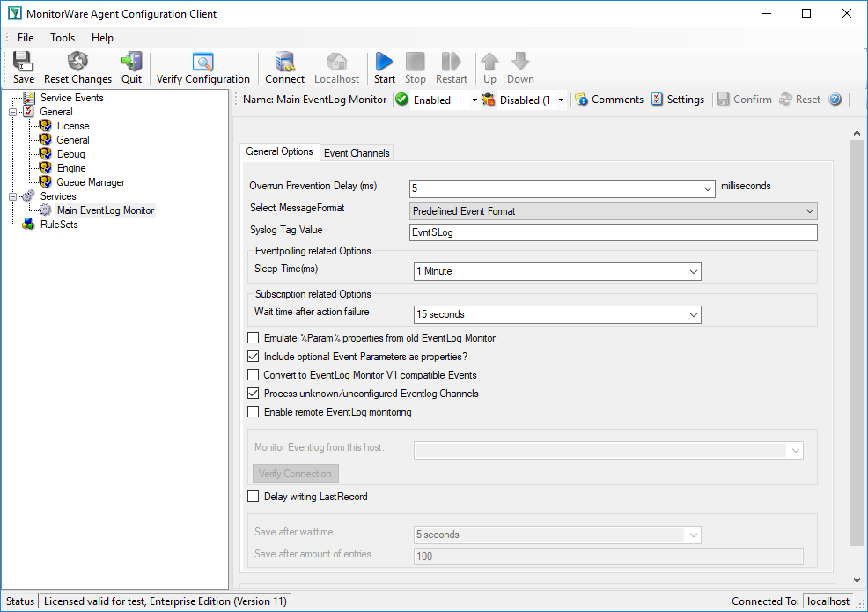Click the Reset Changes icon
The image size is (868, 612).
tap(77, 62)
